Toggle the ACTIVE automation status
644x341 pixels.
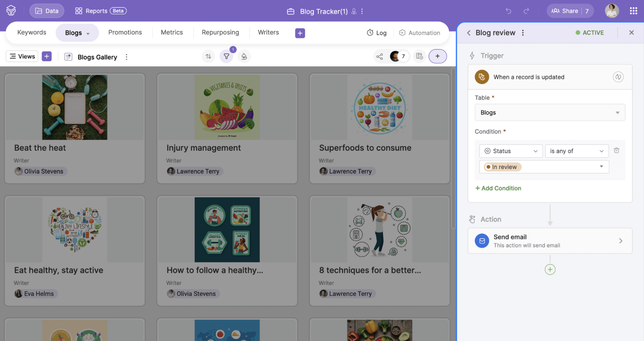589,33
